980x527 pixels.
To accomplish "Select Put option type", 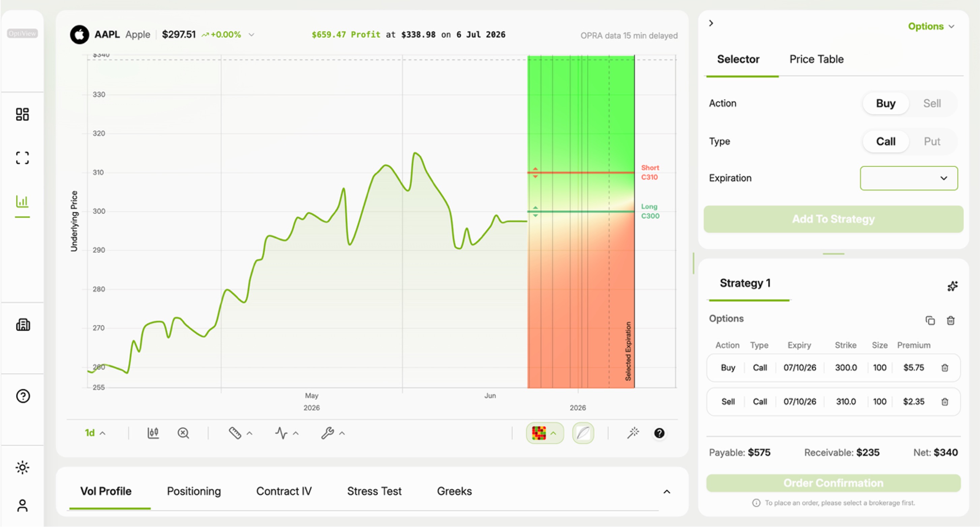I will point(932,142).
